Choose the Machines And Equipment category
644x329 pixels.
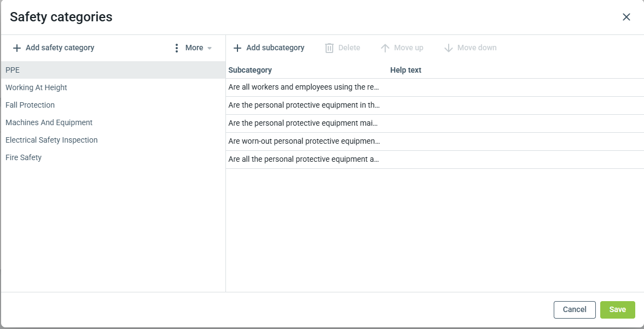49,122
